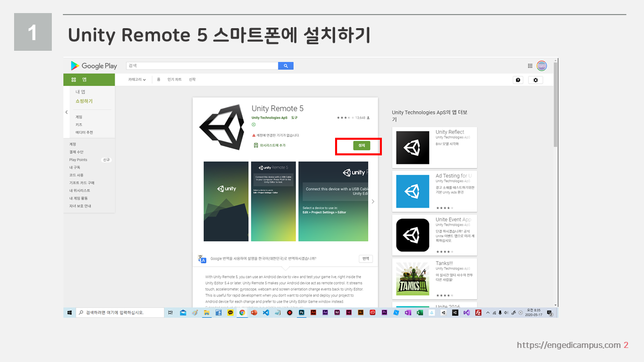Open InDesign from the taskbar

349,312
